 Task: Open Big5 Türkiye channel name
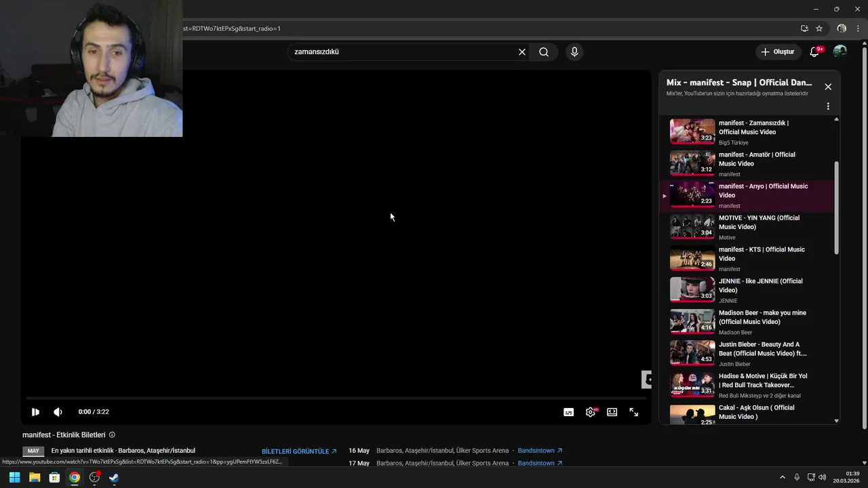pos(734,143)
